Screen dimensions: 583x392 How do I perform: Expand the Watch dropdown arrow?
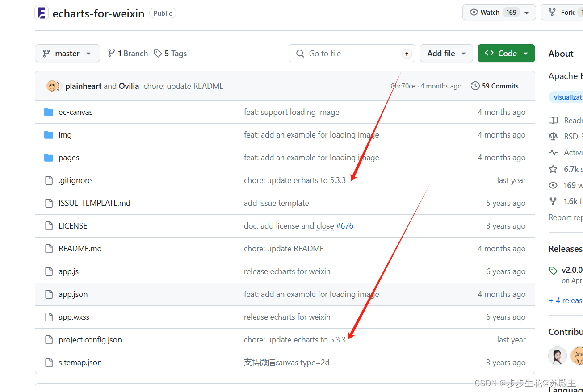pos(527,13)
